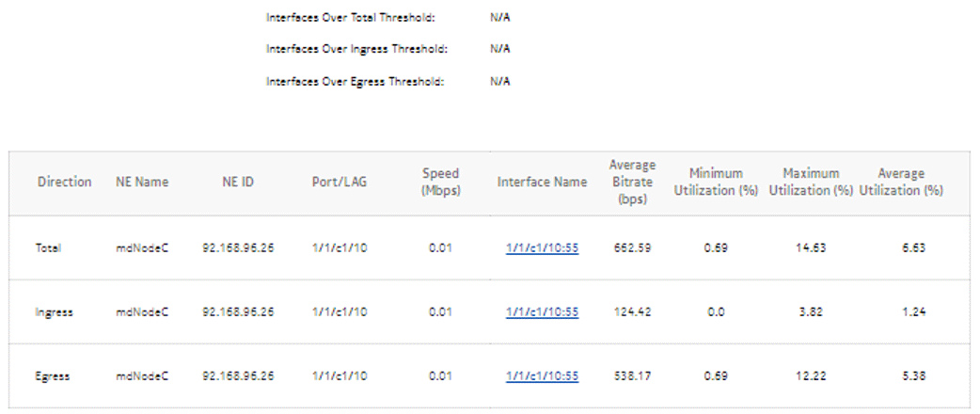This screenshot has width=980, height=414.
Task: Click the 662.59 average bitrate value
Action: (x=632, y=248)
